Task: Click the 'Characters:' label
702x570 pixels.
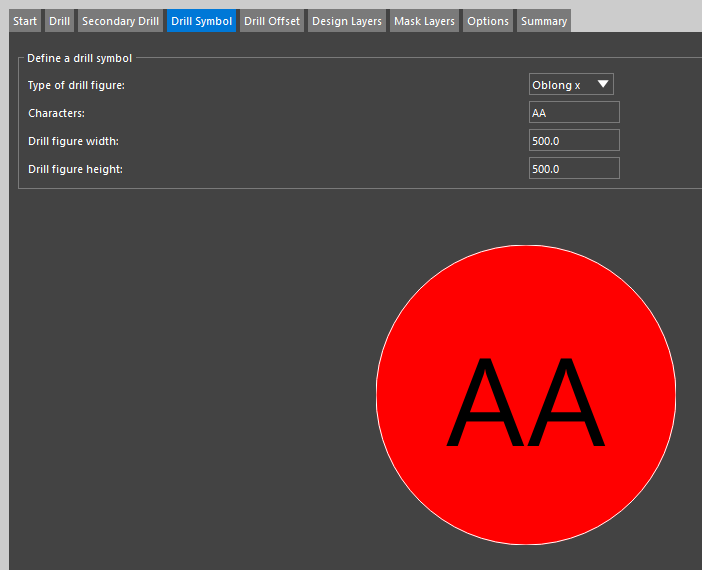Action: 56,113
